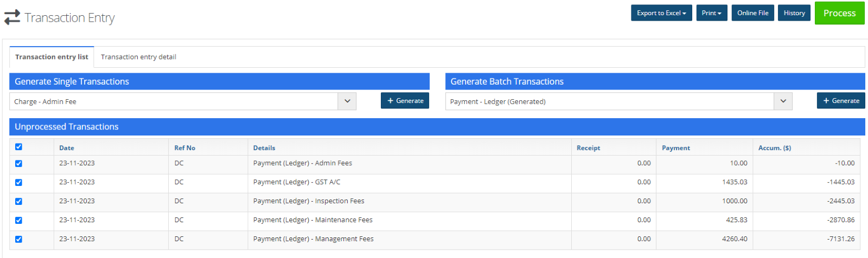Switch to Transaction entry list tab

[x=52, y=57]
